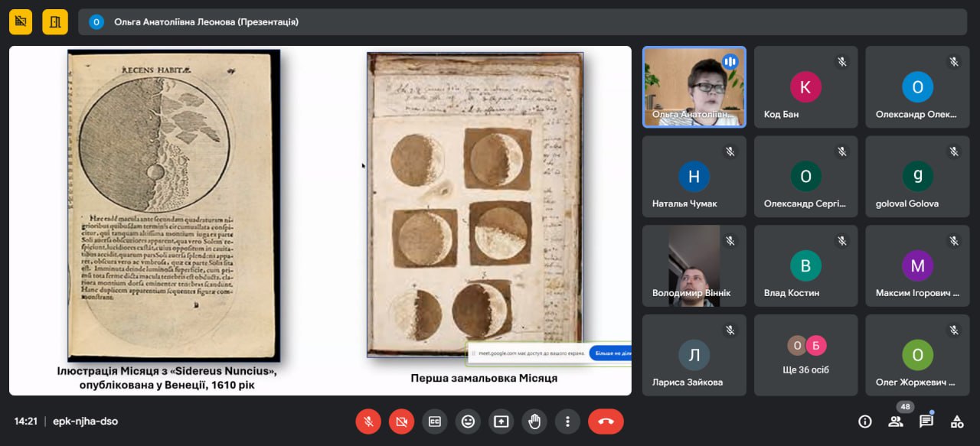The image size is (980, 446).
Task: Open the more options menu
Action: [567, 421]
